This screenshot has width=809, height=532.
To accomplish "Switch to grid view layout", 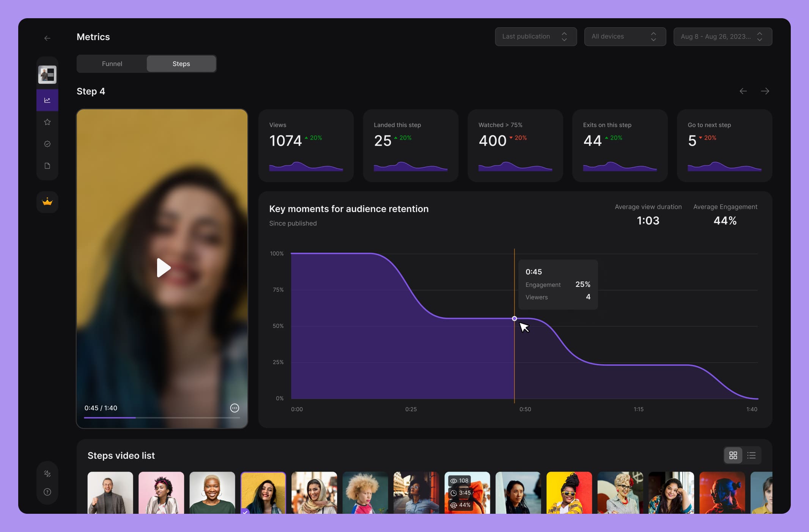I will pos(733,455).
